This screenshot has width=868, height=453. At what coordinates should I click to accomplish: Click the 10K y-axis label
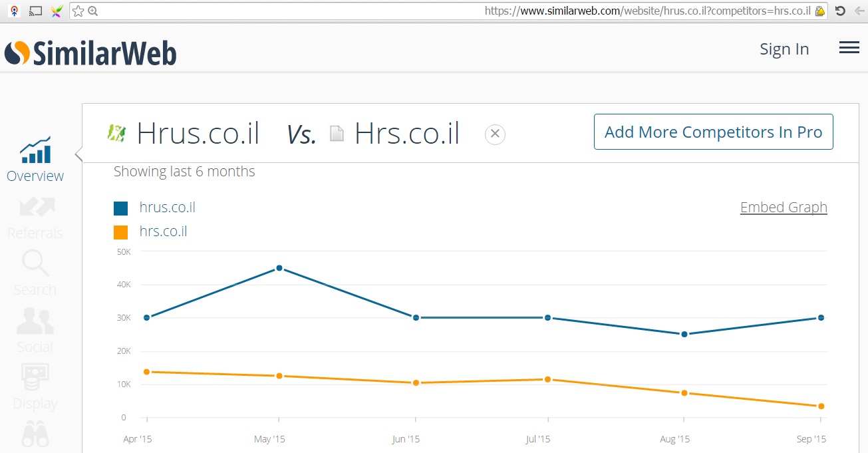[124, 384]
